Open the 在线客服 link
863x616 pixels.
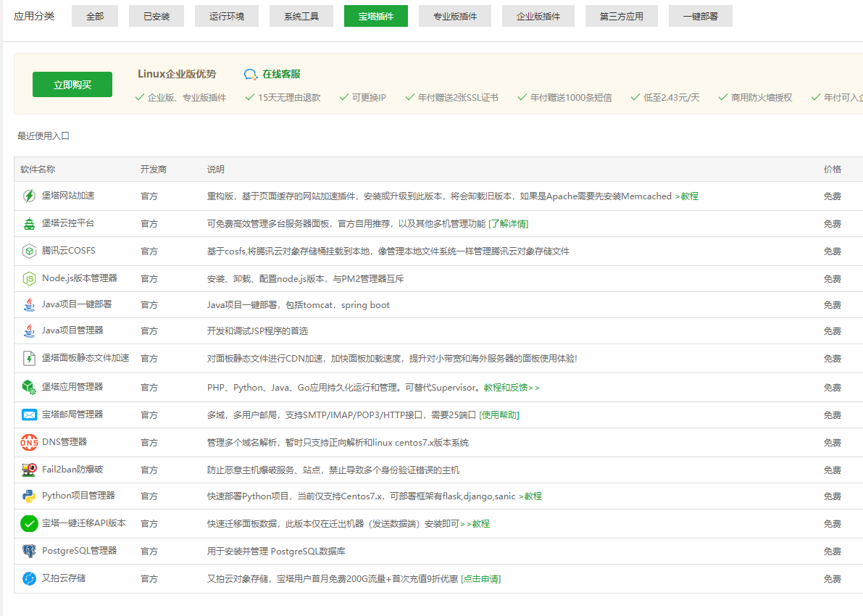pos(281,74)
